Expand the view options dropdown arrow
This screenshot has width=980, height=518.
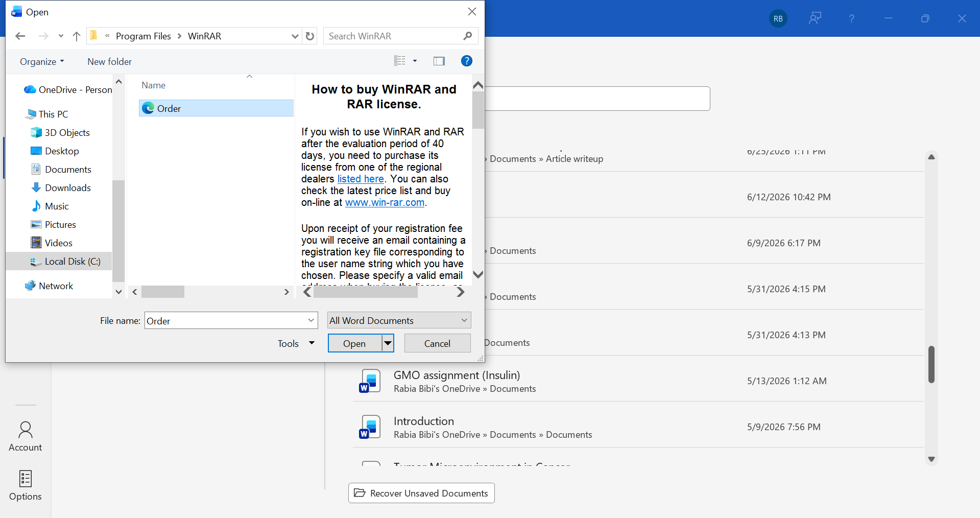coord(415,61)
